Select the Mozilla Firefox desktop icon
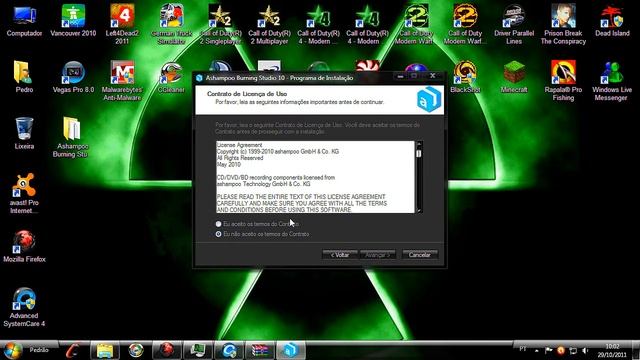 point(24,246)
